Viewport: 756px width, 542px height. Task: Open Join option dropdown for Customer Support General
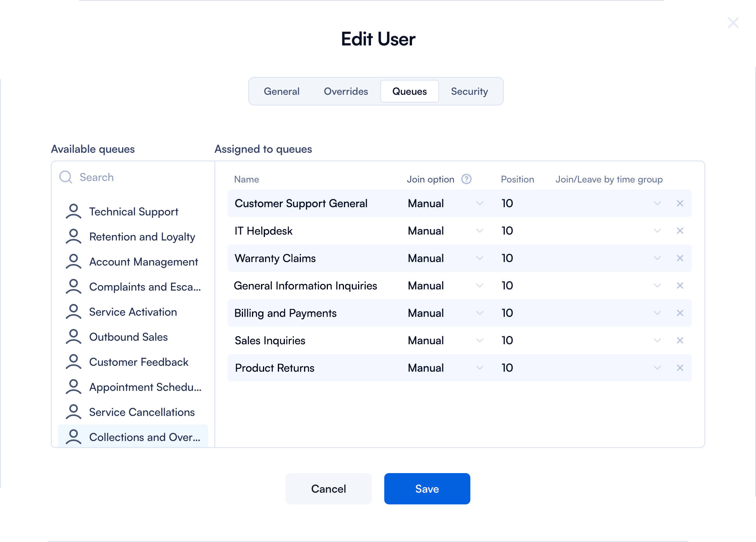pos(479,203)
